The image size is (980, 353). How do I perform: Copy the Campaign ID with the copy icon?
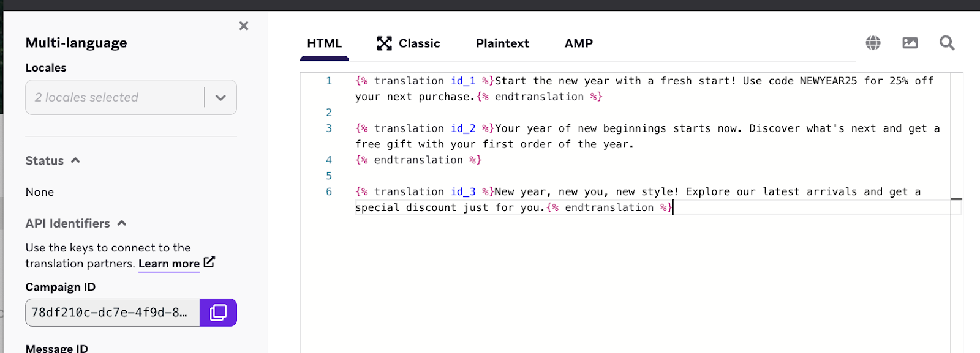click(x=218, y=312)
